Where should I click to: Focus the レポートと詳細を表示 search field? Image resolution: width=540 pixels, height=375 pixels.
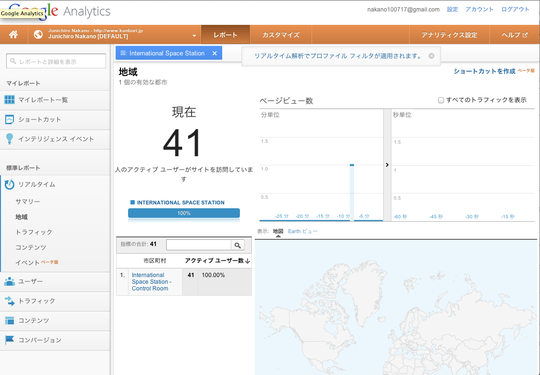click(x=56, y=61)
